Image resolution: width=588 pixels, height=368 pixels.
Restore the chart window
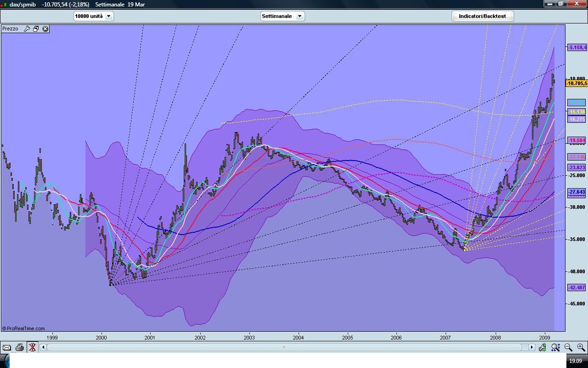pos(561,3)
